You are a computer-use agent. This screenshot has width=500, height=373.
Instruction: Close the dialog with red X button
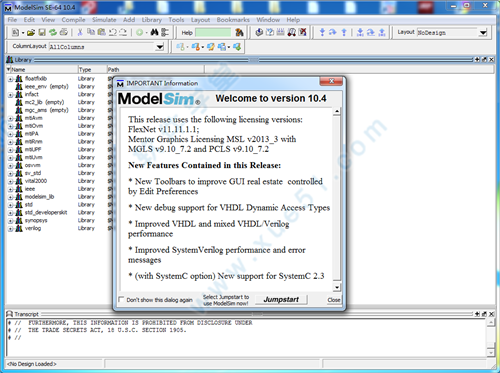(x=331, y=81)
